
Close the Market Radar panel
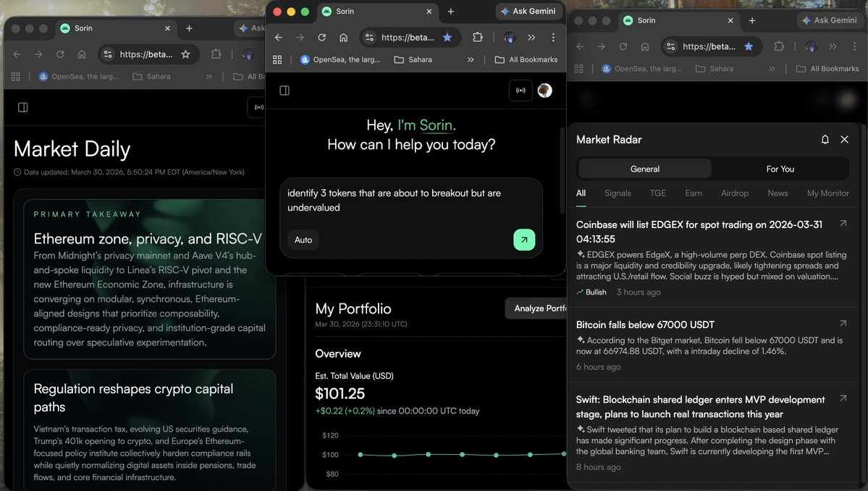point(844,139)
